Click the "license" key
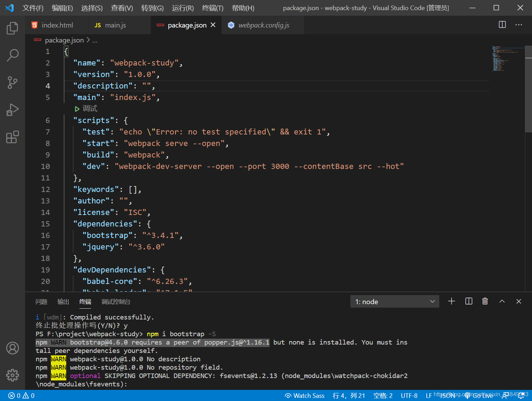The height and width of the screenshot is (401, 532). click(93, 213)
